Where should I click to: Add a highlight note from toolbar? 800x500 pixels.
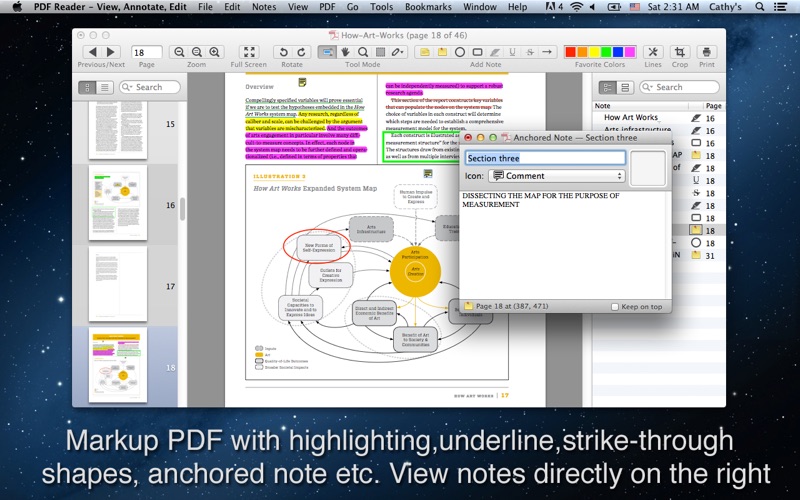495,52
